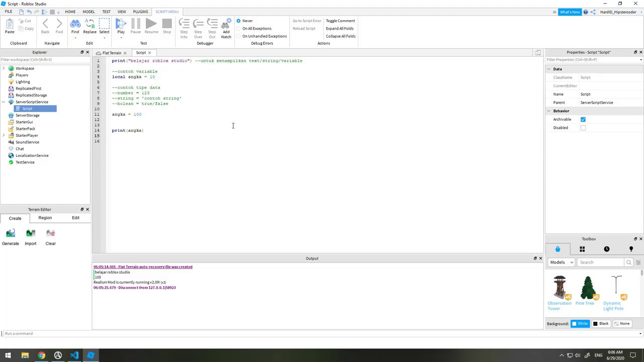The width and height of the screenshot is (644, 362).
Task: Set Toolbox background to None
Action: (622, 324)
